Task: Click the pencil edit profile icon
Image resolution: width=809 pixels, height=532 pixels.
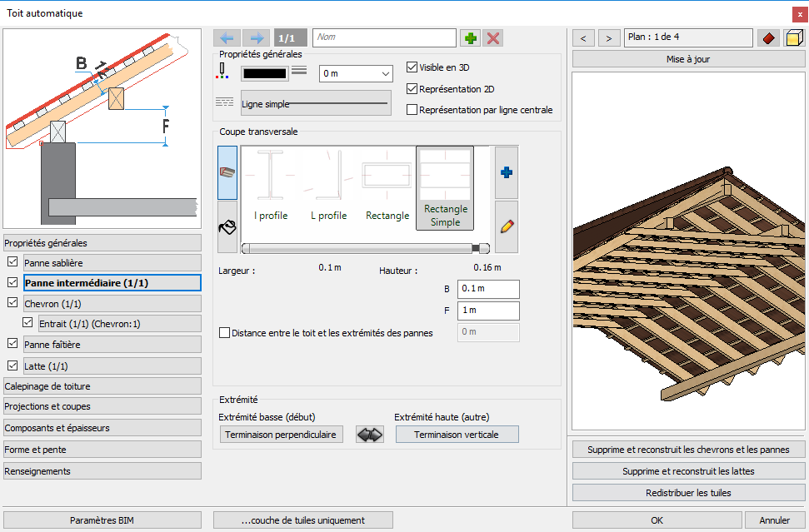Action: pos(507,226)
